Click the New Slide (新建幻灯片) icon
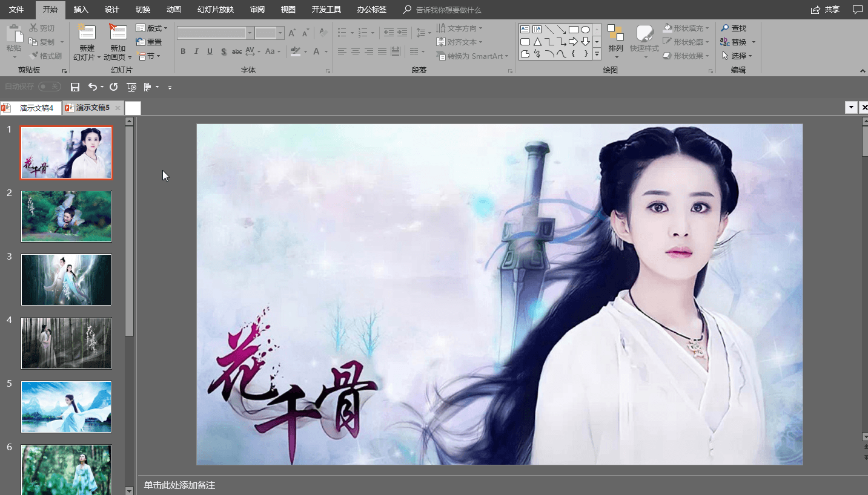 [x=87, y=33]
